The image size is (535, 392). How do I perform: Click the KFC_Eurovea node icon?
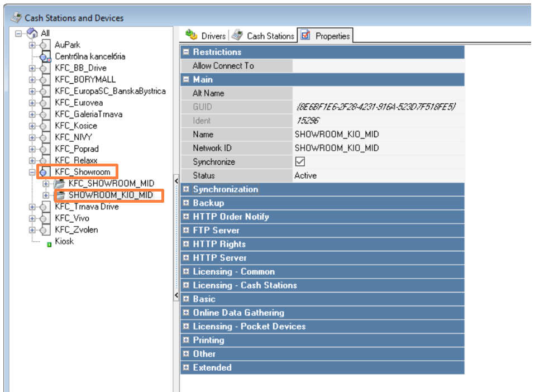(x=44, y=103)
